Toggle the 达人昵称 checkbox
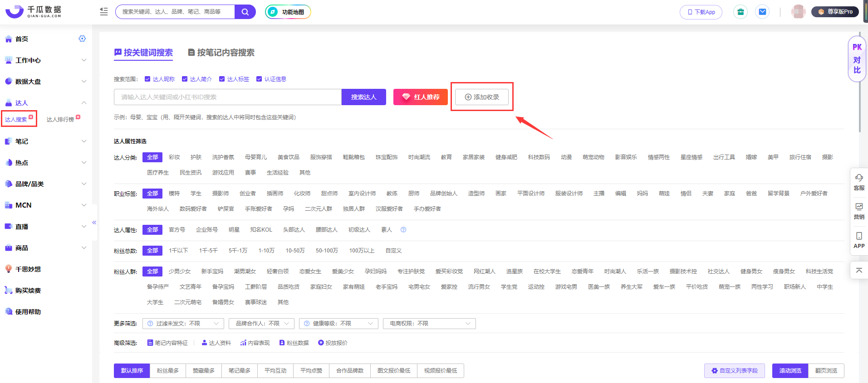The height and width of the screenshot is (383, 868). (147, 79)
